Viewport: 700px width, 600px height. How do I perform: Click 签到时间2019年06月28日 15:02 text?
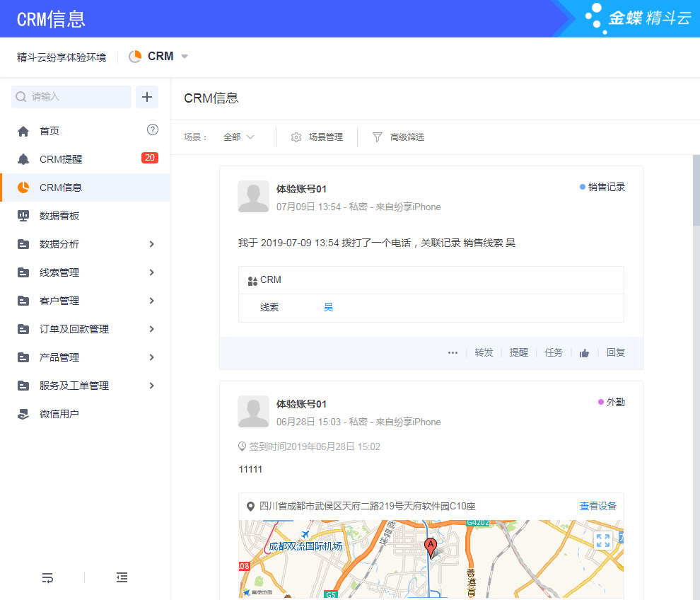point(315,446)
